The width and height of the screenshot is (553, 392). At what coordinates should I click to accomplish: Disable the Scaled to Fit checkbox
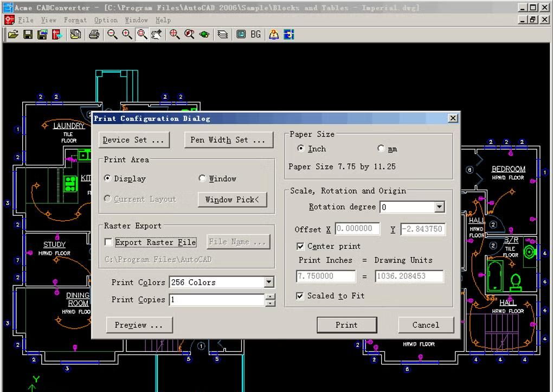tap(300, 296)
